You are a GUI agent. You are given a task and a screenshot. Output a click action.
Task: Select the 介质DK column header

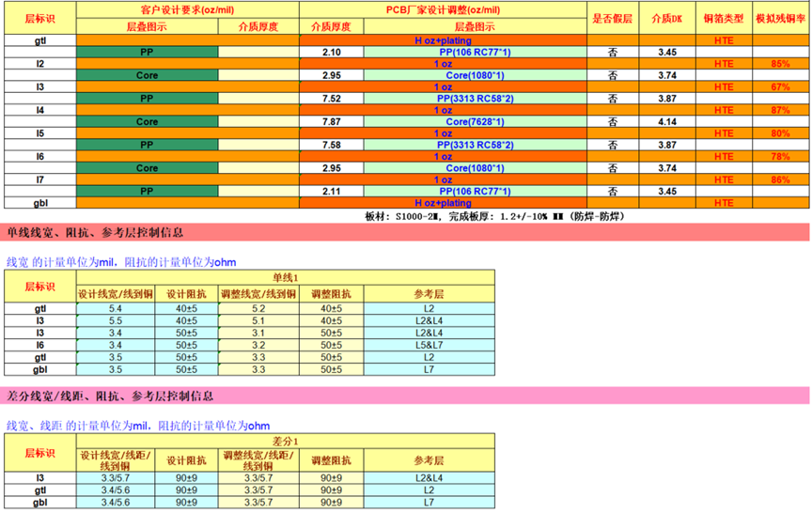coord(667,18)
